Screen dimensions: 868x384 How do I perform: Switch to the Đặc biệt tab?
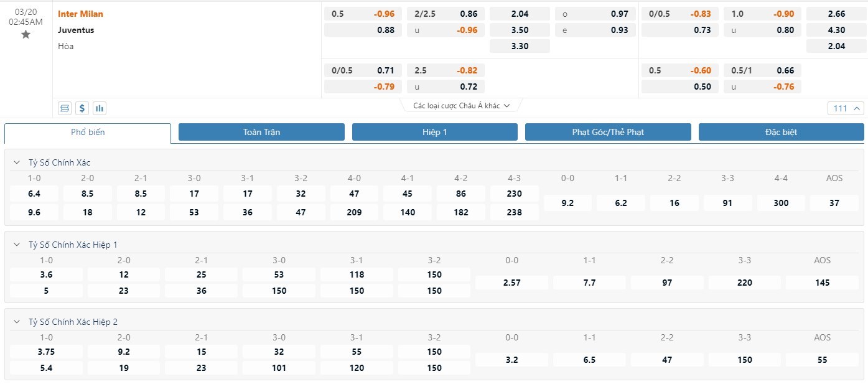click(782, 132)
